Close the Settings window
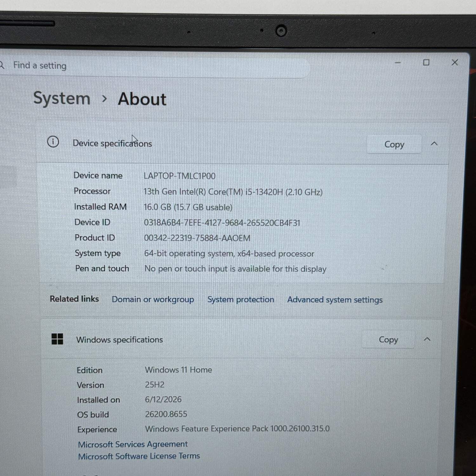 tap(455, 63)
